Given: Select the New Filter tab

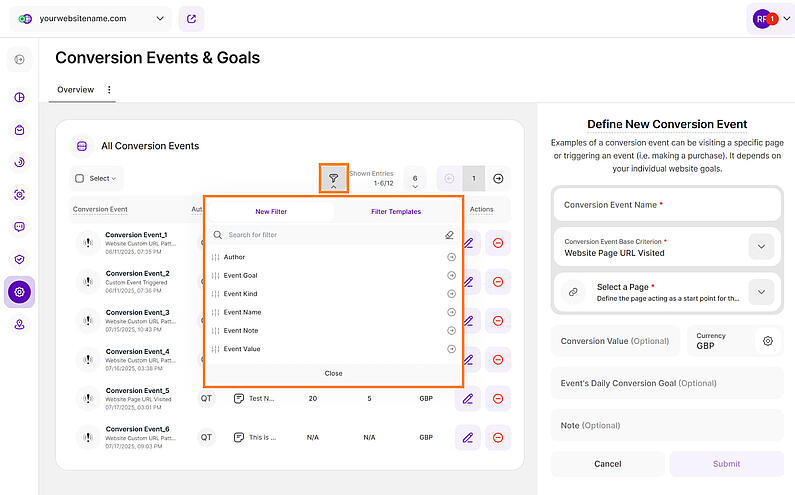Looking at the screenshot, I should coord(271,211).
